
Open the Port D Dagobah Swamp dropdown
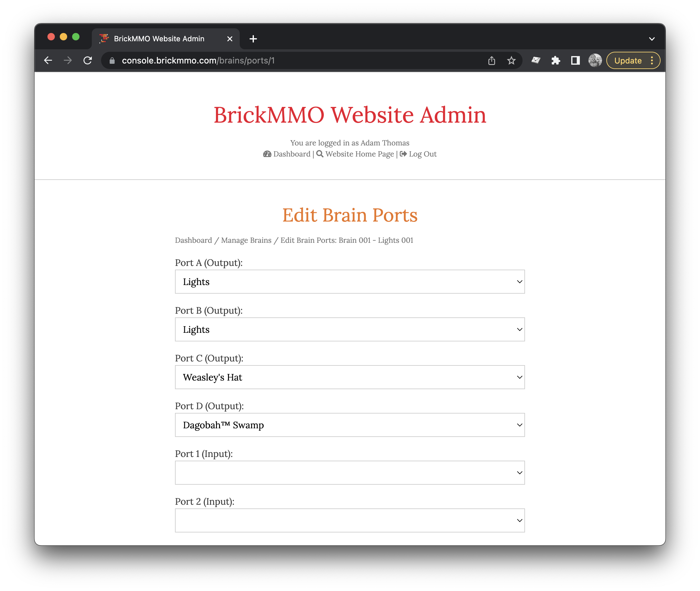point(350,425)
